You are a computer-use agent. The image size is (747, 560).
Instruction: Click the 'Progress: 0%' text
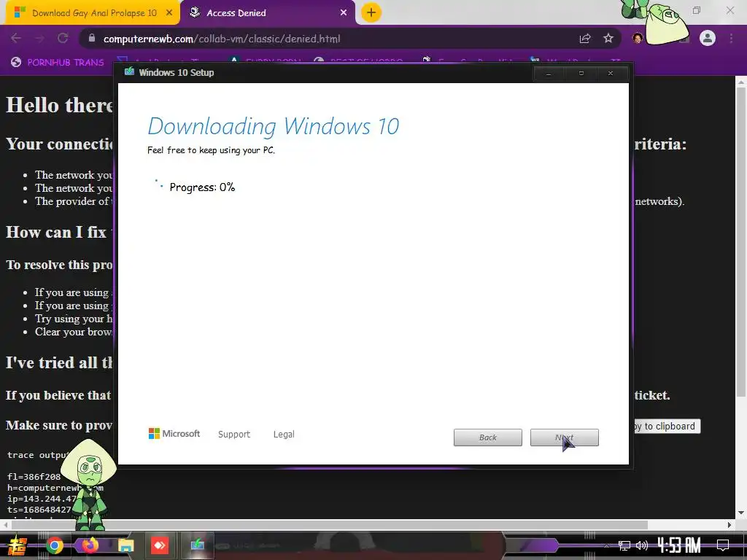coord(202,187)
